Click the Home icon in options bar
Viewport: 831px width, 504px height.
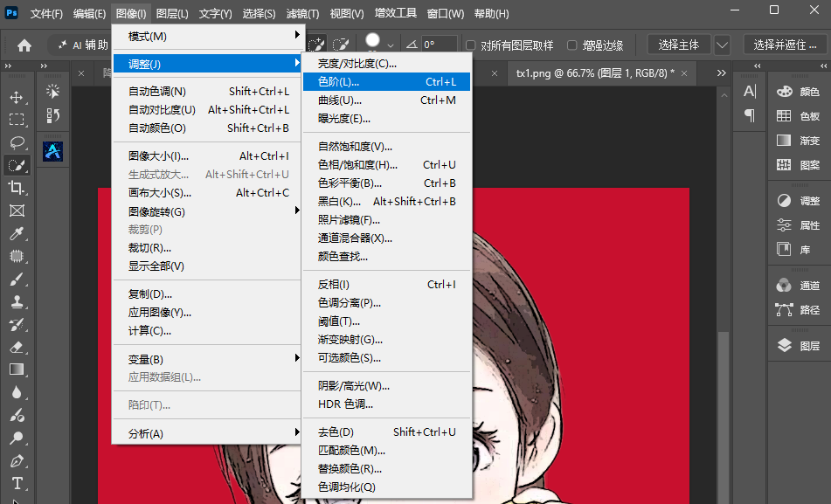click(24, 45)
